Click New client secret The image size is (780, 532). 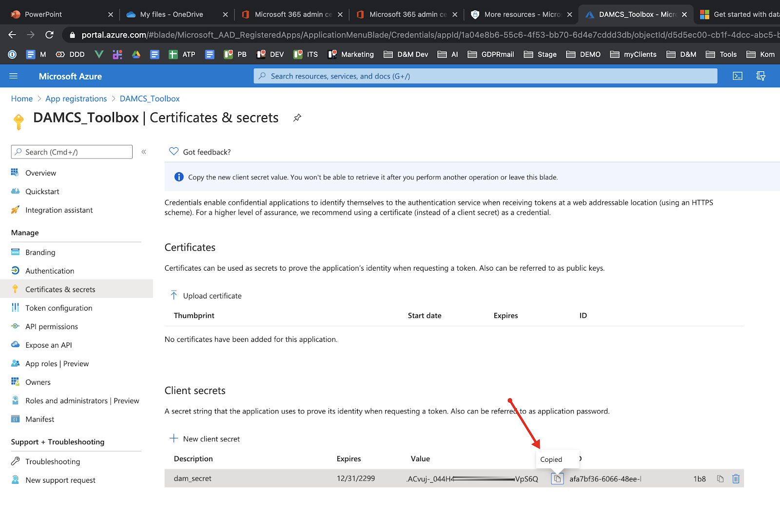tap(212, 439)
